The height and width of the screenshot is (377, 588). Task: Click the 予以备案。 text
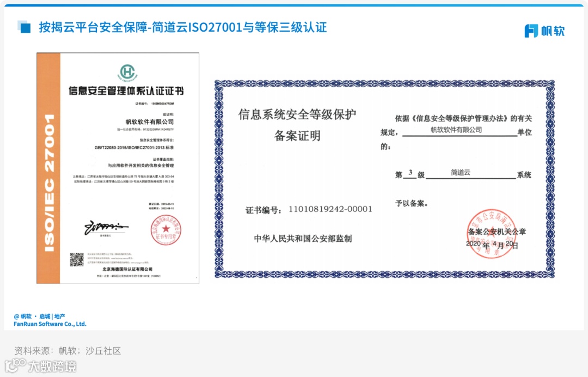[x=412, y=204]
